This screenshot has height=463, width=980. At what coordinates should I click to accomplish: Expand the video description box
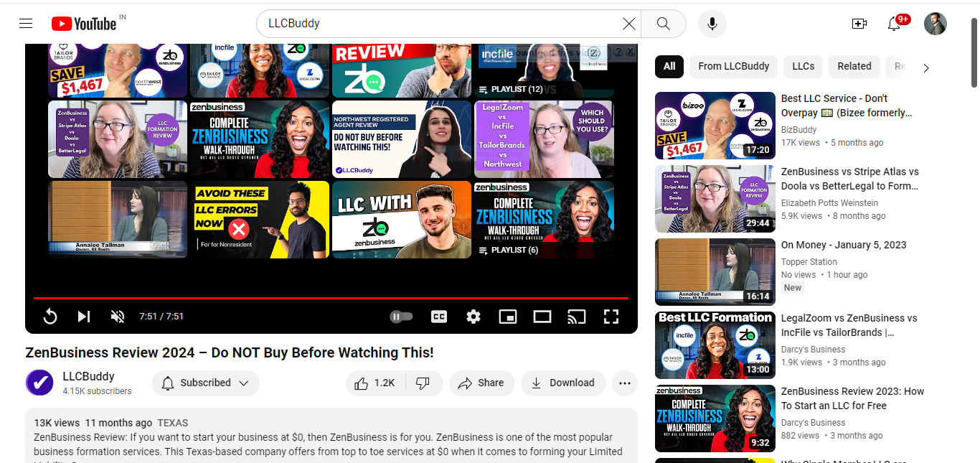331,436
